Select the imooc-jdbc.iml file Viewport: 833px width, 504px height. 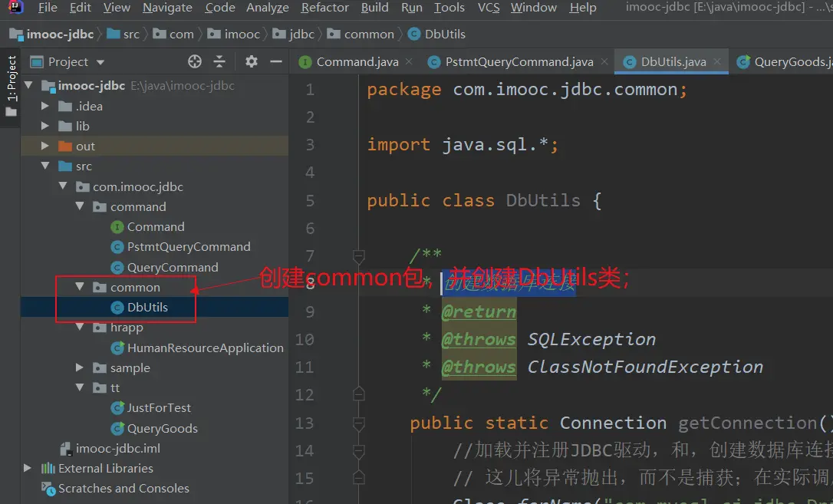pyautogui.click(x=117, y=449)
